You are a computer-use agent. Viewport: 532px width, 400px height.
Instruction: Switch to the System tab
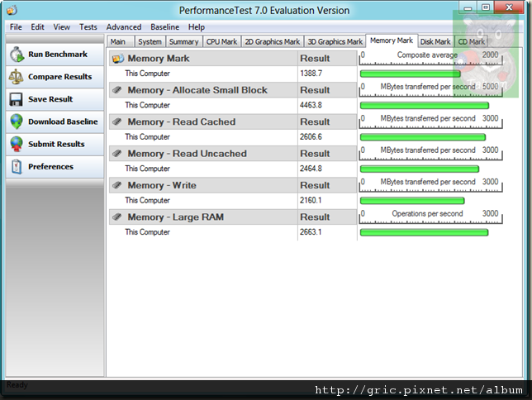point(150,42)
